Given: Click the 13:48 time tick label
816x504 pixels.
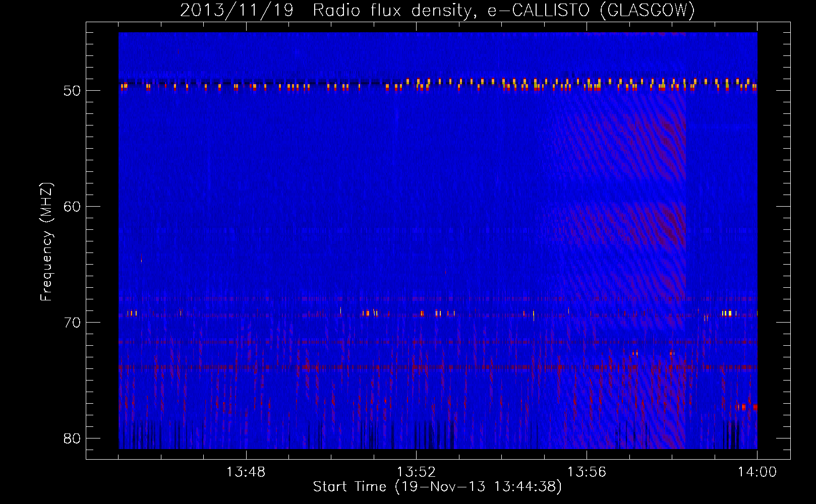Looking at the screenshot, I should click(246, 472).
